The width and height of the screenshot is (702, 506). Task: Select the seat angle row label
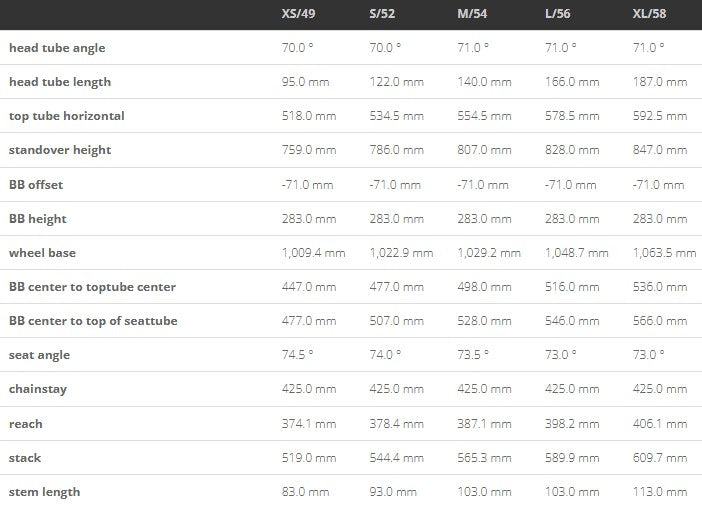point(39,355)
